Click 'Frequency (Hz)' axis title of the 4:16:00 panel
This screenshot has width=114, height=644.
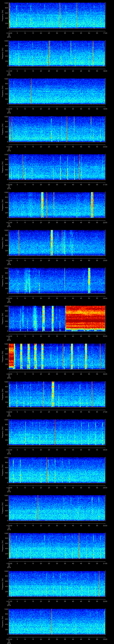click(x=3, y=16)
